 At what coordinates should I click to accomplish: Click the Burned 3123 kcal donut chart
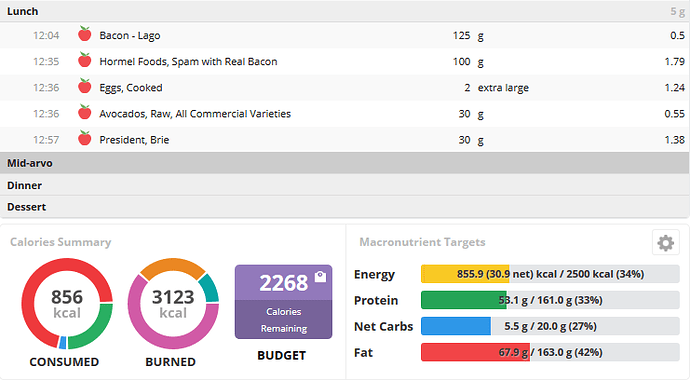pyautogui.click(x=173, y=303)
